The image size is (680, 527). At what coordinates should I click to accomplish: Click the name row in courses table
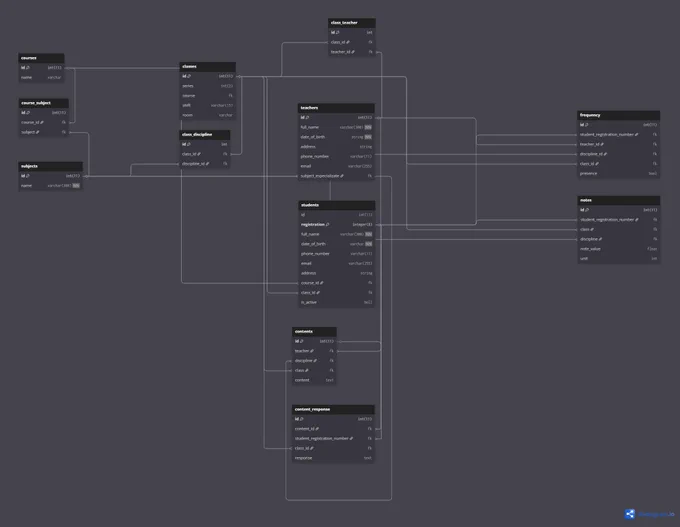click(x=41, y=77)
